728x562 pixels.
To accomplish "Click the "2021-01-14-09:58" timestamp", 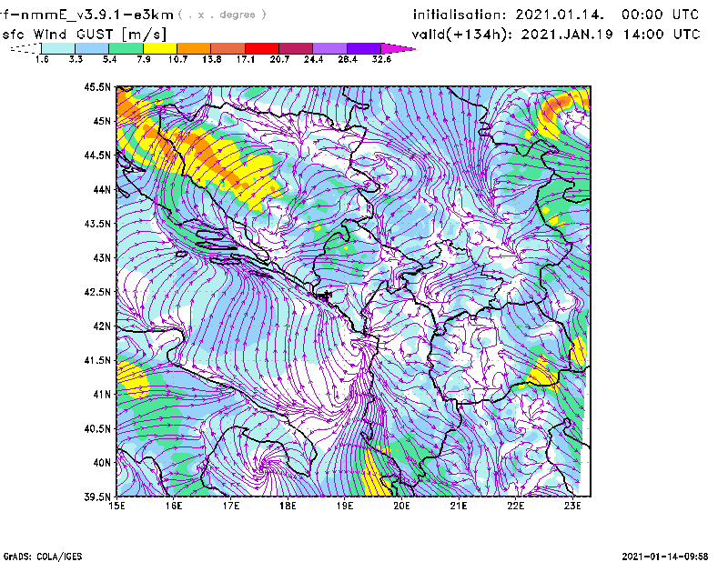I will [665, 557].
